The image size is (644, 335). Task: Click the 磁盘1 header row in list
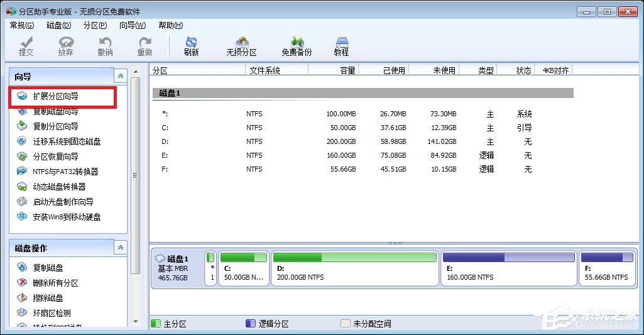coord(363,93)
